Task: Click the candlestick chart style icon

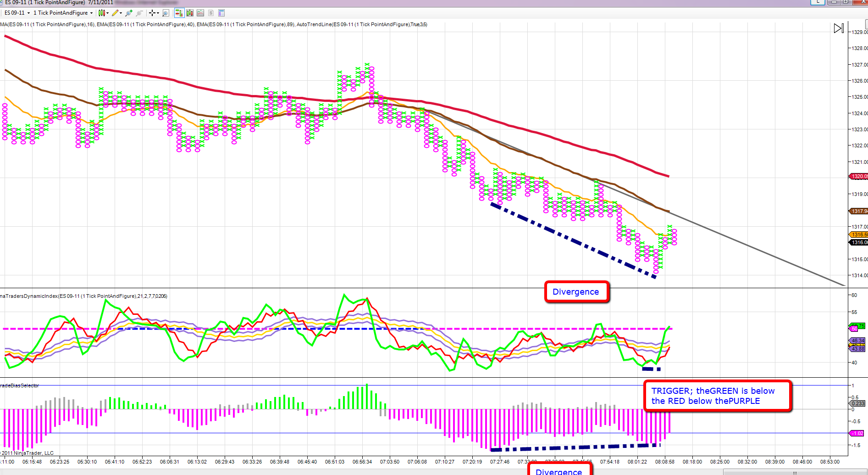Action: (x=101, y=13)
